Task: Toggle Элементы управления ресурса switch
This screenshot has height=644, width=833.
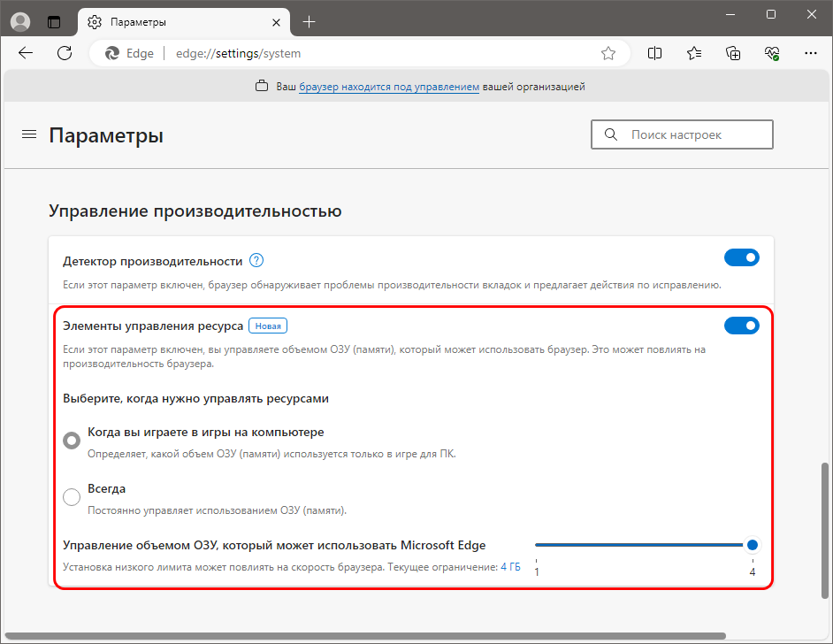Action: pyautogui.click(x=742, y=326)
